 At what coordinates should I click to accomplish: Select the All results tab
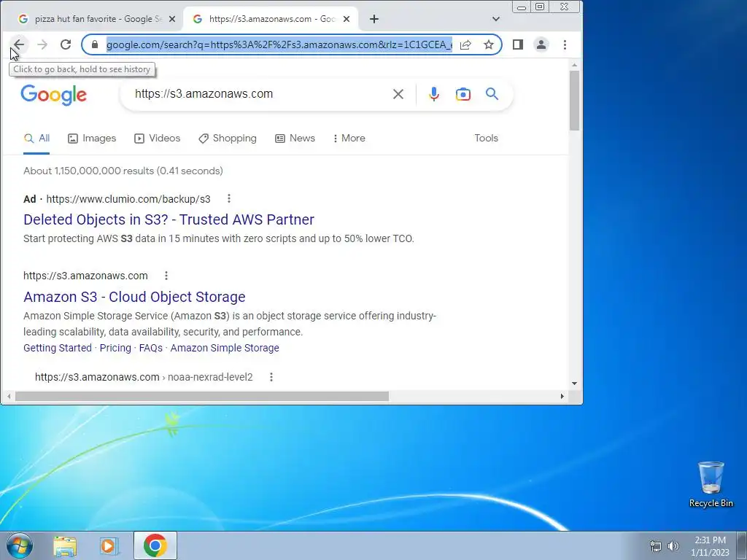pyautogui.click(x=36, y=138)
